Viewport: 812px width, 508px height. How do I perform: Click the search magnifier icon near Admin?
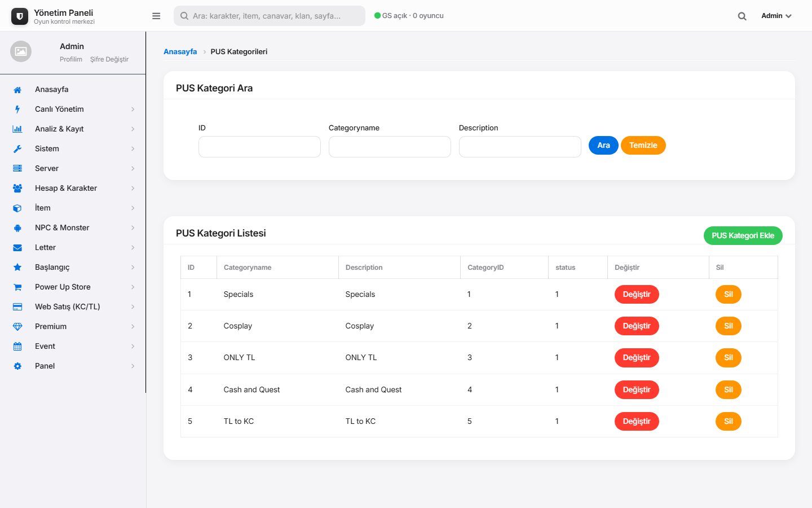[742, 16]
